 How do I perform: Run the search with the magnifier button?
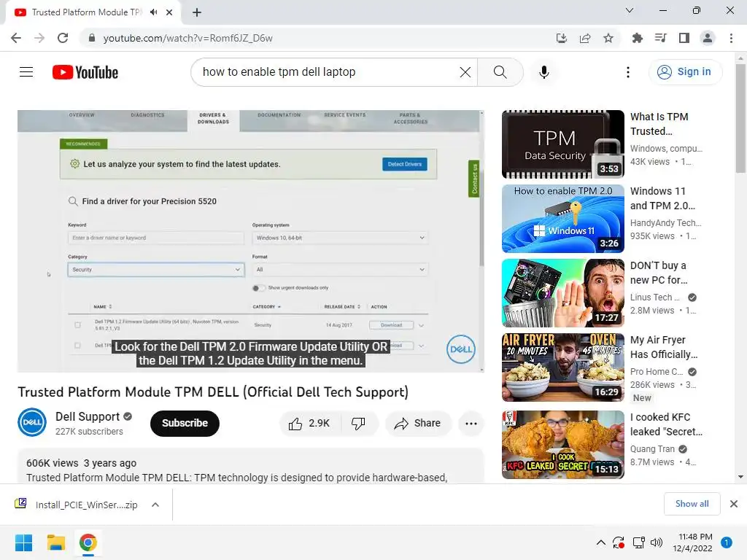(x=500, y=72)
